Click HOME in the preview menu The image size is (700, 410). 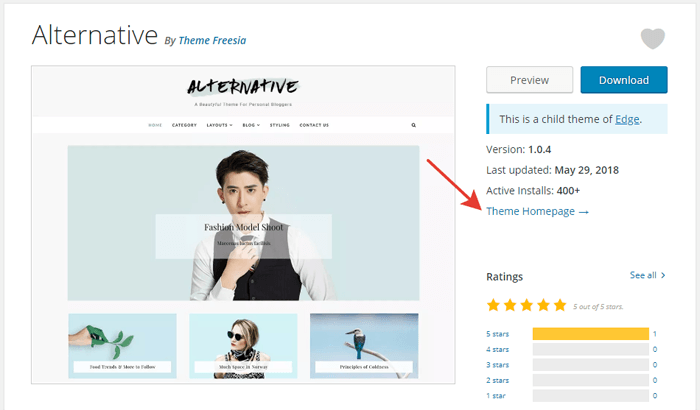pyautogui.click(x=155, y=125)
